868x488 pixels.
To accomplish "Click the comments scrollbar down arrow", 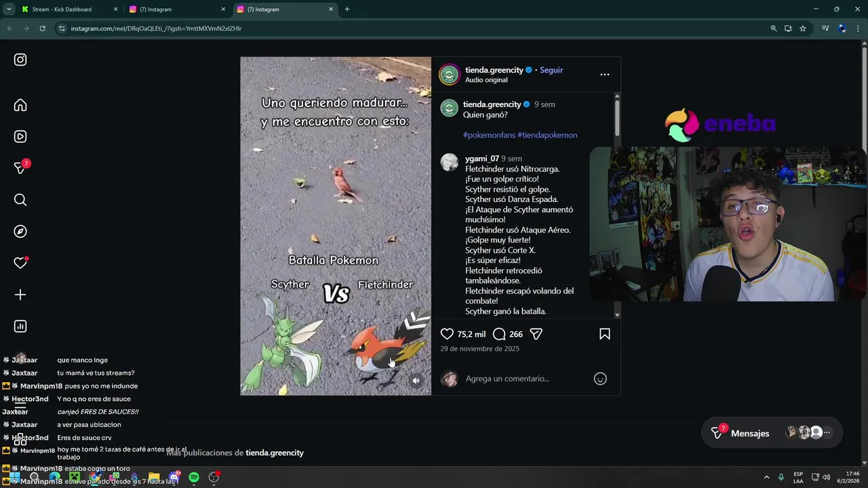I will (617, 315).
